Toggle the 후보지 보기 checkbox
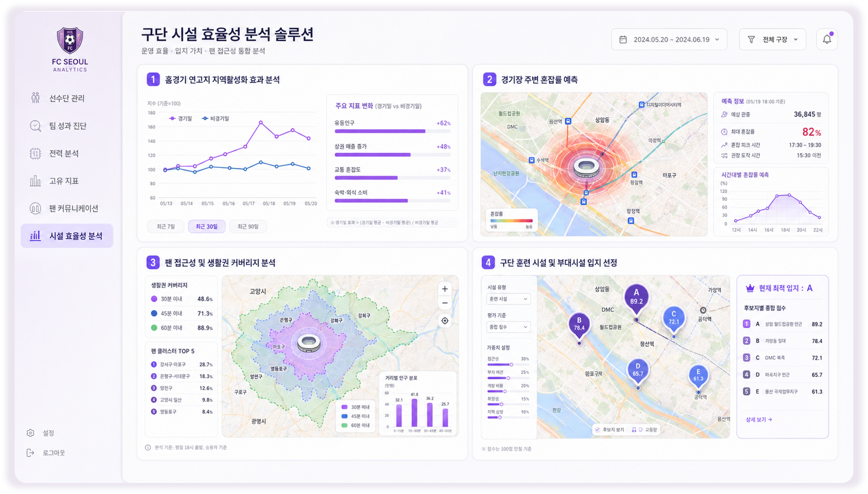This screenshot has width=868, height=494. pyautogui.click(x=598, y=429)
